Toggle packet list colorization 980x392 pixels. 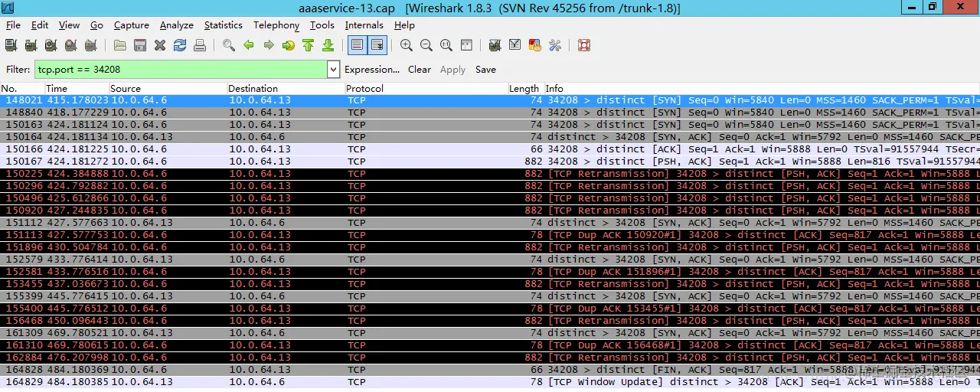coord(357,45)
